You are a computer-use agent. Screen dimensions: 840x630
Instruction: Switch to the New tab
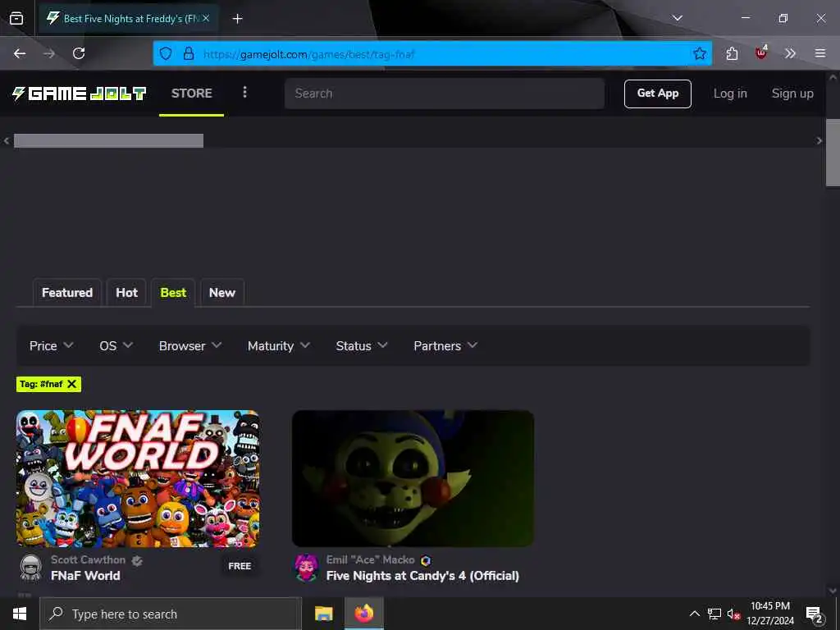[x=221, y=293]
